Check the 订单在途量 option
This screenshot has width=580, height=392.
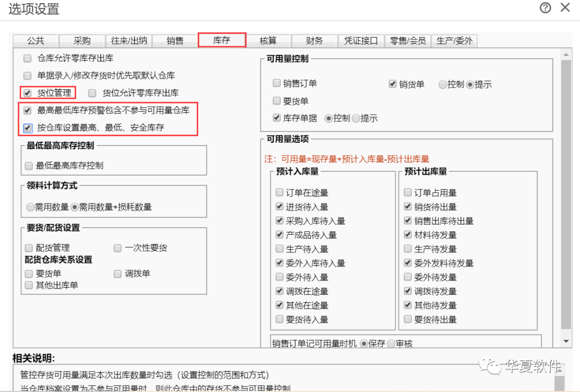click(x=279, y=193)
